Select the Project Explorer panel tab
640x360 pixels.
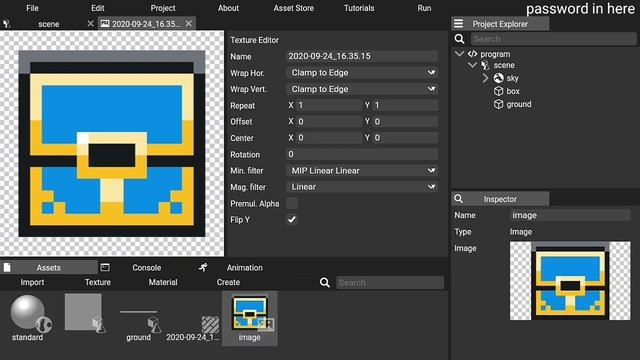500,24
